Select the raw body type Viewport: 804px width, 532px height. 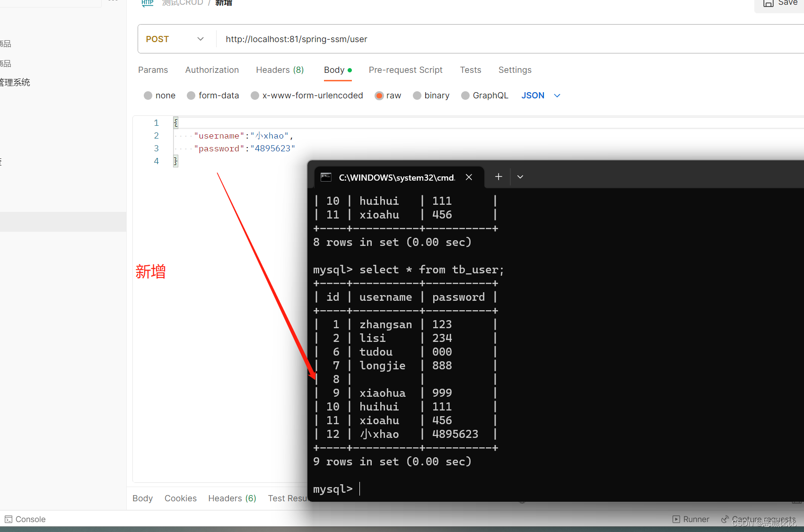click(388, 96)
